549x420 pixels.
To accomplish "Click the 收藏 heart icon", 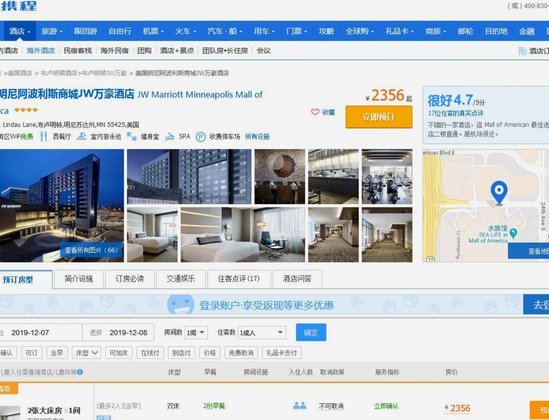I will [315, 112].
